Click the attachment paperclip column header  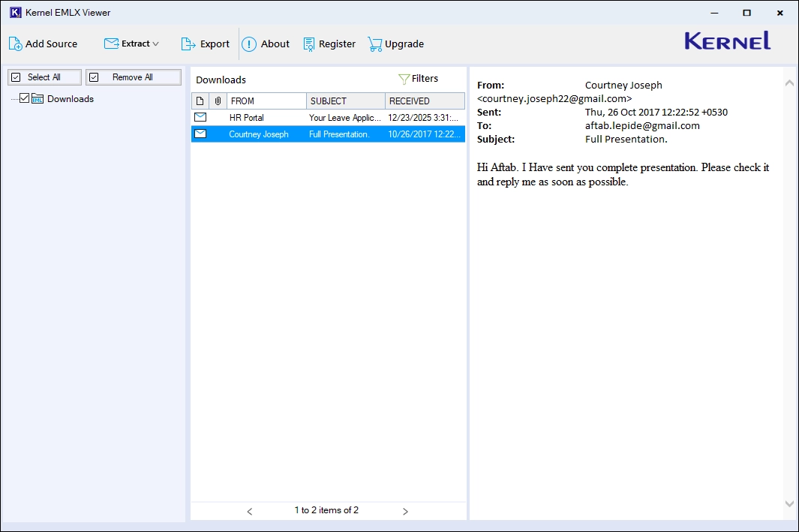point(218,101)
